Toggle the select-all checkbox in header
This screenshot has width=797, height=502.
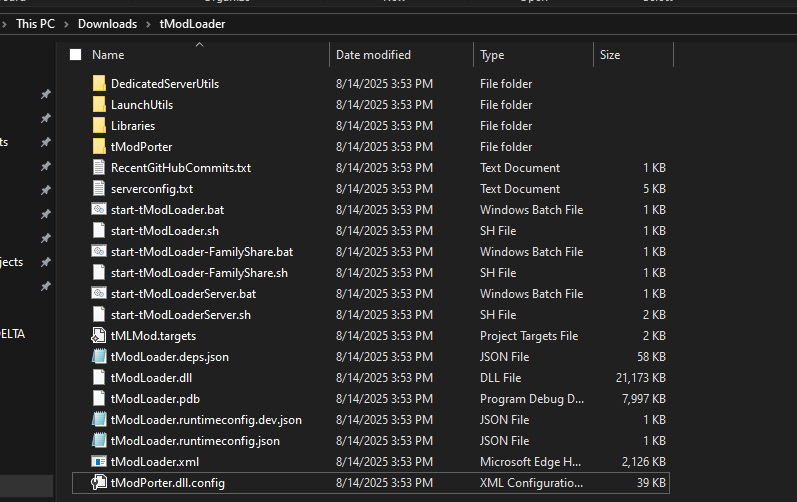(x=75, y=55)
